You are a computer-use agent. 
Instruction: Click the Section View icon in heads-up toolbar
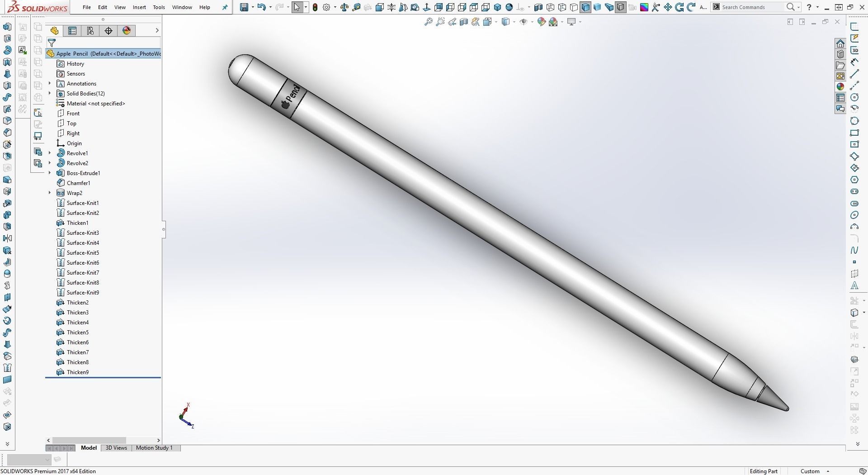click(x=464, y=22)
